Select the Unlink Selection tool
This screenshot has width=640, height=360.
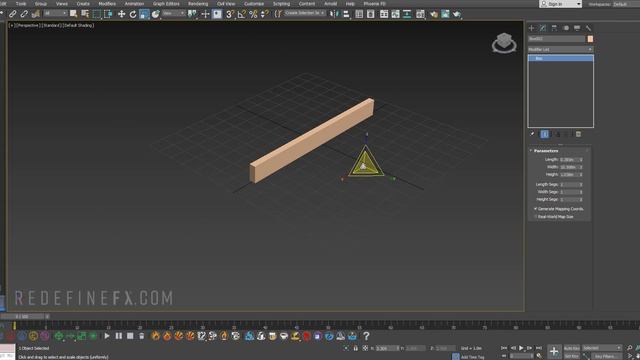tap(24, 14)
